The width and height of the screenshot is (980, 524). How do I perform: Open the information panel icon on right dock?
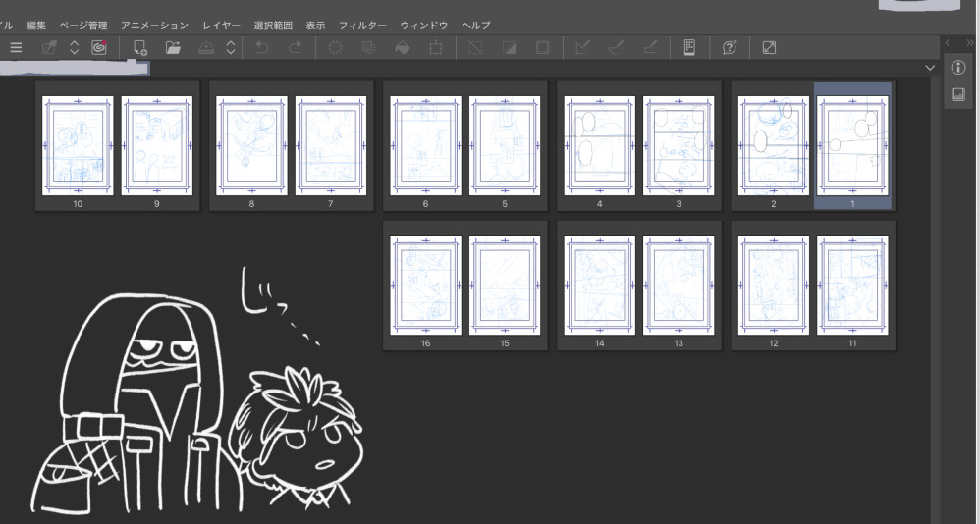(959, 68)
